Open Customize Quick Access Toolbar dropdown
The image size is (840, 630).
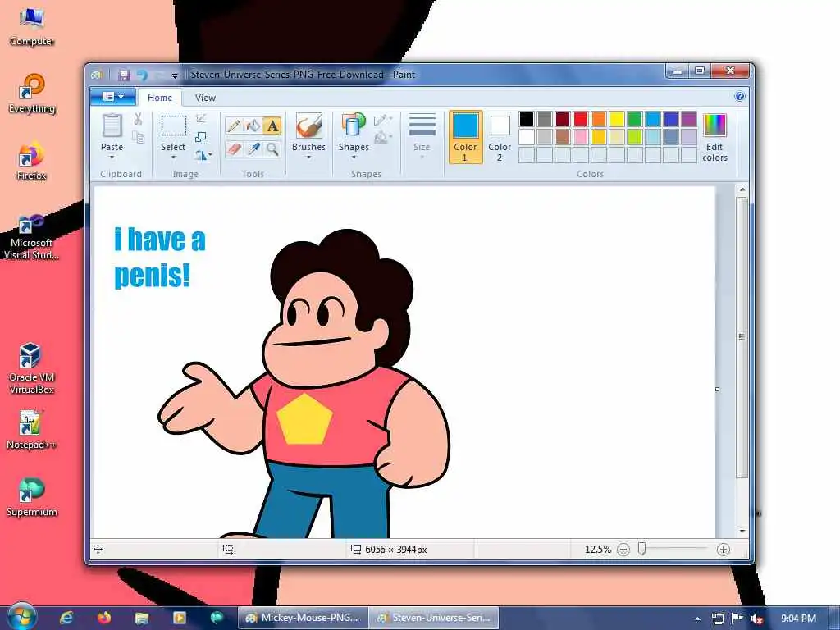click(175, 75)
